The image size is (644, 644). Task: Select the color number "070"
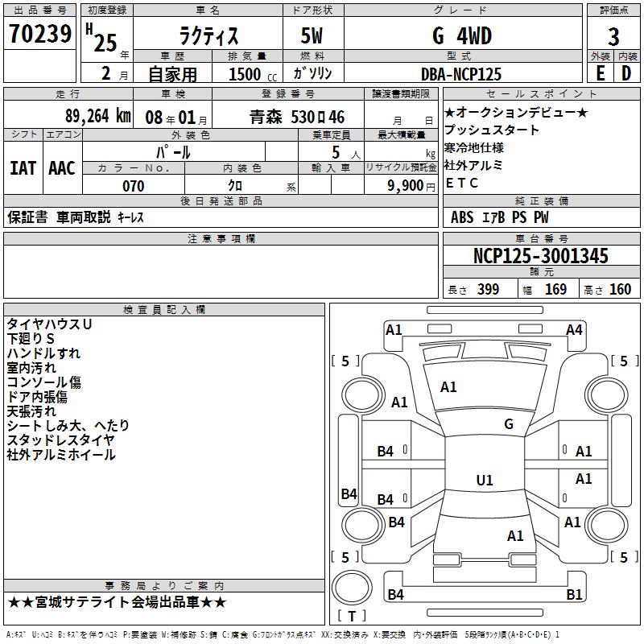134,186
